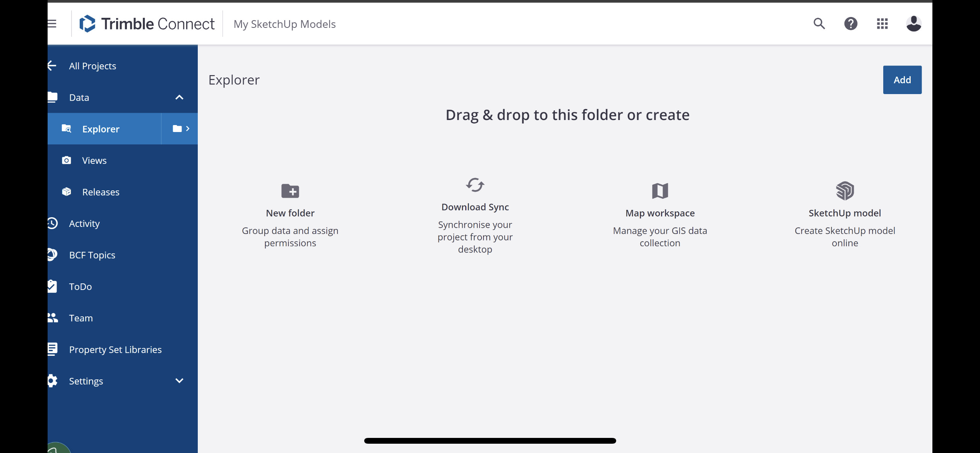The height and width of the screenshot is (453, 980).
Task: Click the Views camera icon
Action: [x=67, y=160]
